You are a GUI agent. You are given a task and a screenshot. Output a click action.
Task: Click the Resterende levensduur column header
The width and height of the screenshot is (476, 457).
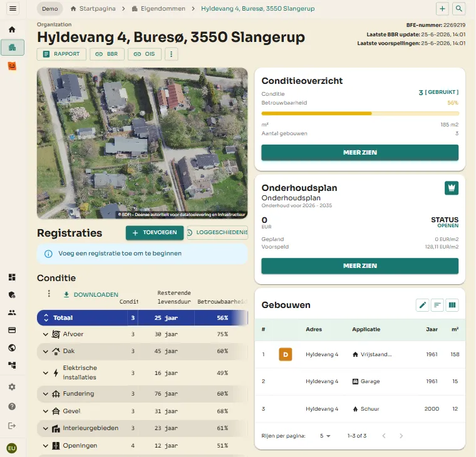pyautogui.click(x=174, y=297)
